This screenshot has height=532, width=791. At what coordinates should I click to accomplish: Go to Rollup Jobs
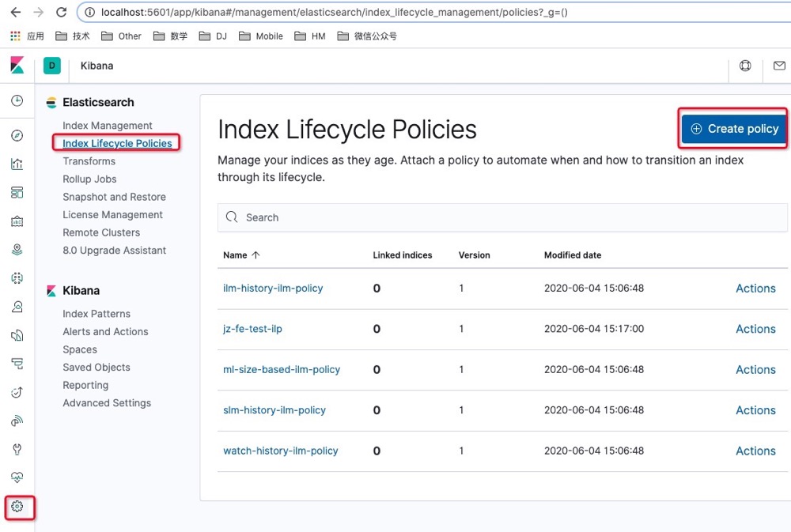pyautogui.click(x=89, y=179)
